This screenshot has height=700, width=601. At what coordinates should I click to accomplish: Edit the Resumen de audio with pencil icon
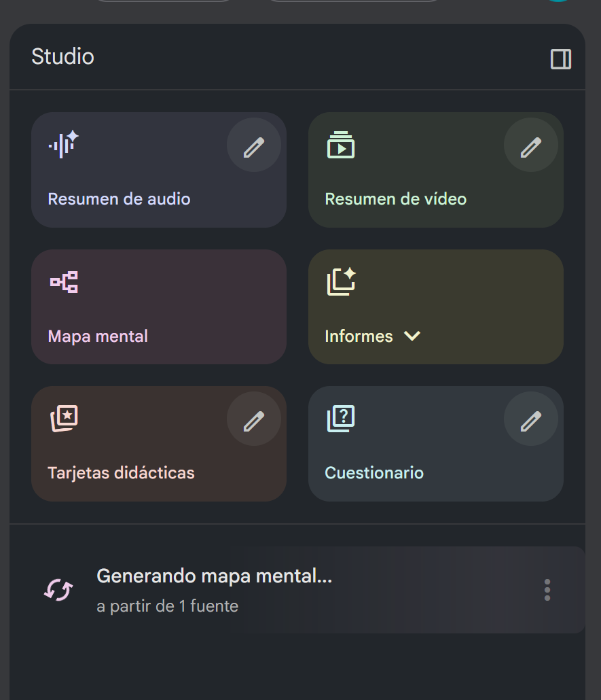(x=254, y=145)
